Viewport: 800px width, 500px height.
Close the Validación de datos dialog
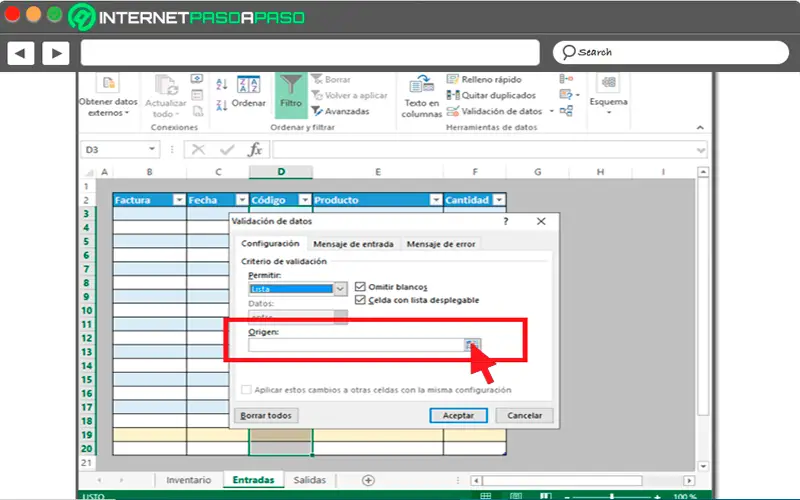(x=541, y=221)
